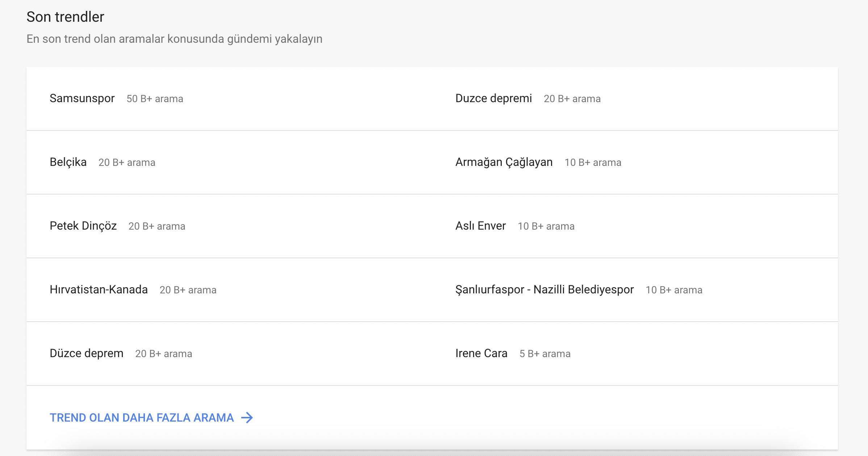The width and height of the screenshot is (868, 456).
Task: Click the 50 B+ arama count
Action: click(x=155, y=99)
